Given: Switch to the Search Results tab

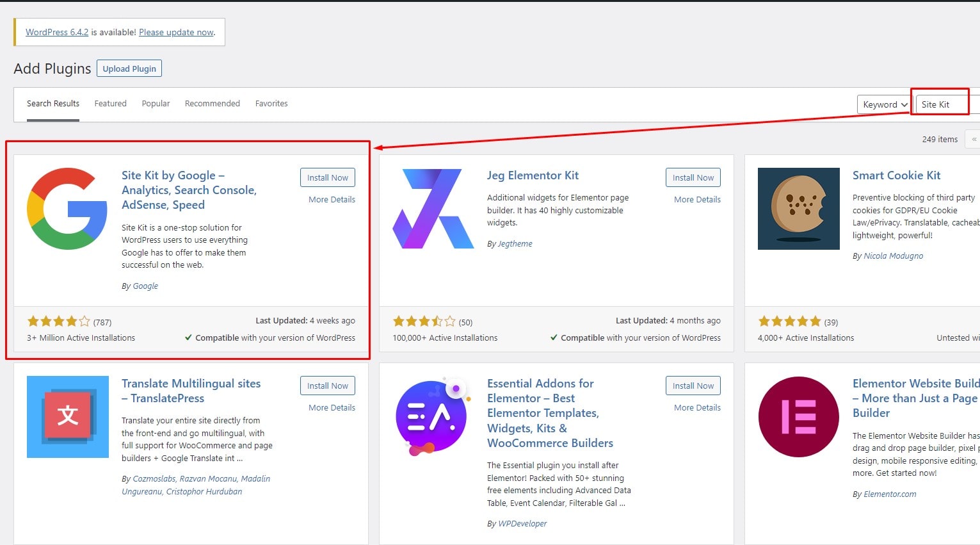Looking at the screenshot, I should [53, 104].
